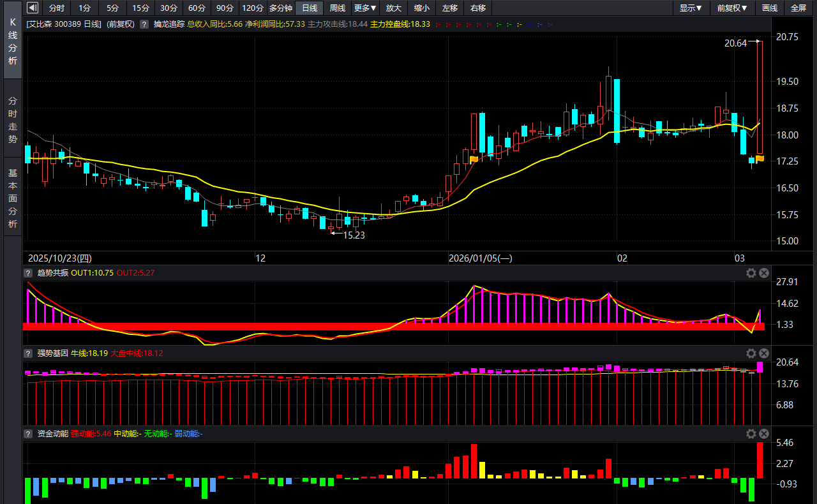This screenshot has height=504, width=817.
Task: Click the stock title 艾比森 300389 日线
Action: [64, 24]
